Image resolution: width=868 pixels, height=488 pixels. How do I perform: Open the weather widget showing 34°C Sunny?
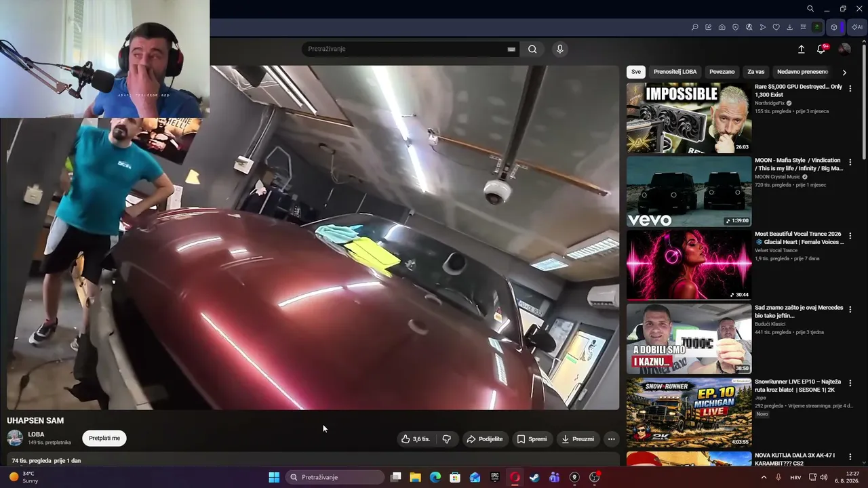point(24,477)
